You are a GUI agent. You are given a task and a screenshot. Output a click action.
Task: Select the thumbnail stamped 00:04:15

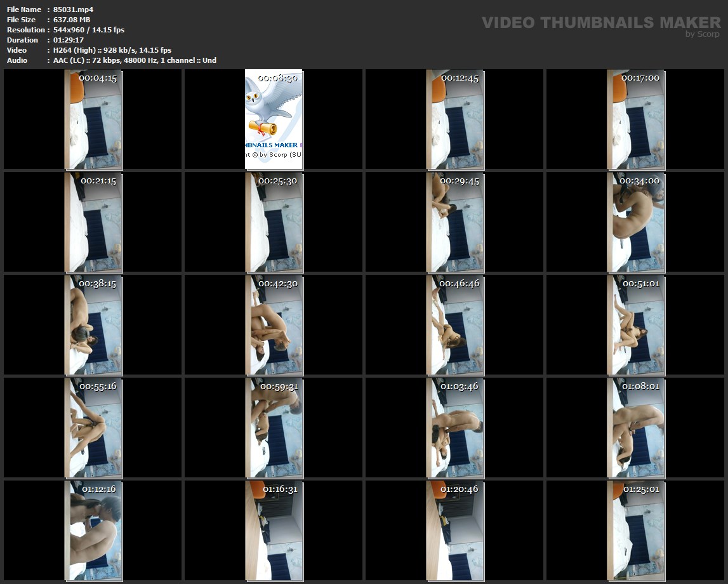93,119
